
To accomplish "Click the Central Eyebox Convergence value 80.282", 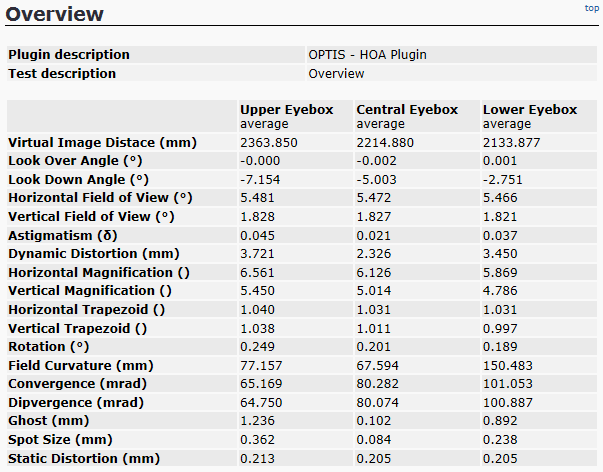I will 379,385.
